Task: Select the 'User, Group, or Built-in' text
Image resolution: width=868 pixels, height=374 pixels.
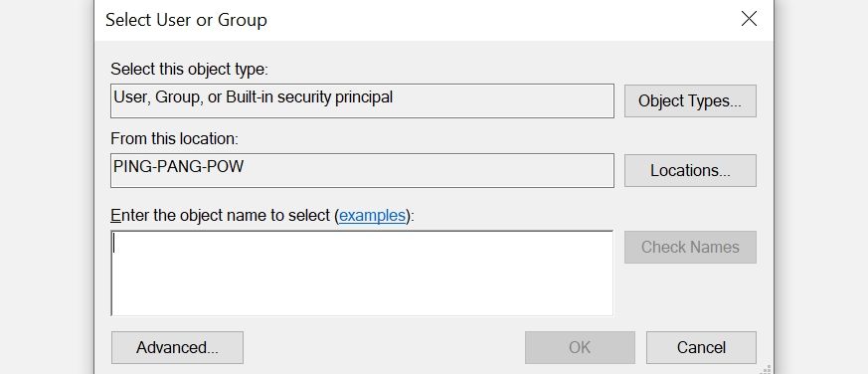Action: click(x=253, y=97)
